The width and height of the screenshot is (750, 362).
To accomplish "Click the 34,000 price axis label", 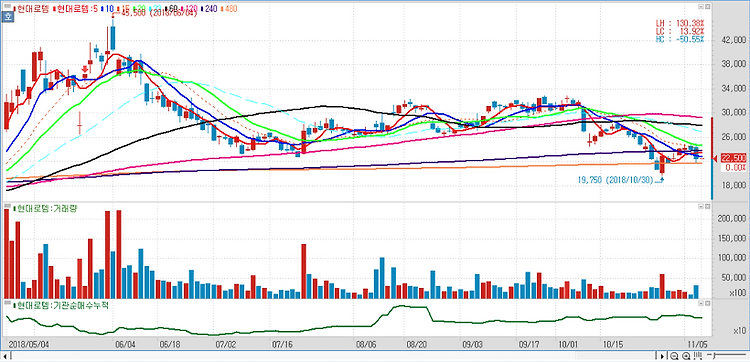I will (x=733, y=88).
